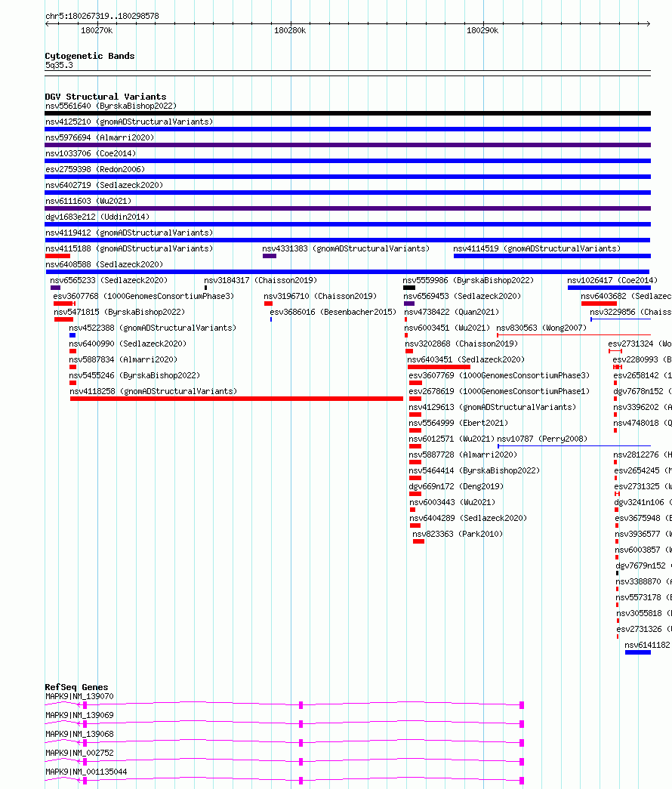The height and width of the screenshot is (789, 672).
Task: Select nsv4522388 gnomAD variant label
Action: [x=153, y=328]
